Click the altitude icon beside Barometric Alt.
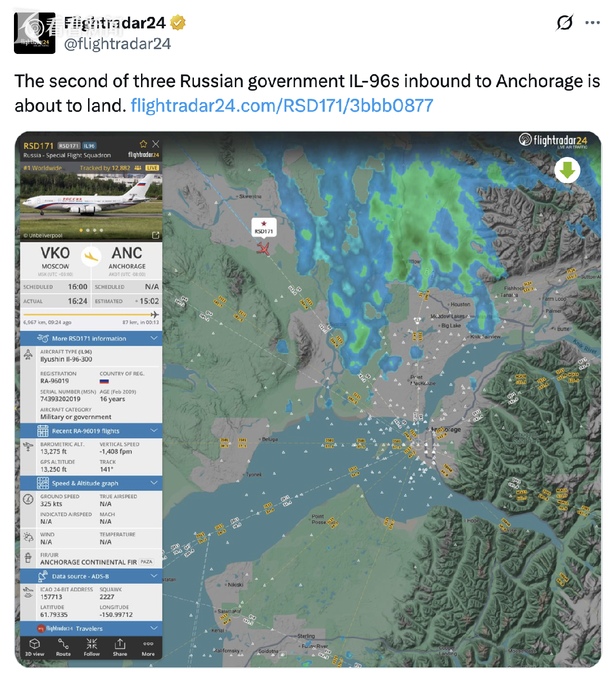The height and width of the screenshot is (681, 616). click(x=28, y=447)
